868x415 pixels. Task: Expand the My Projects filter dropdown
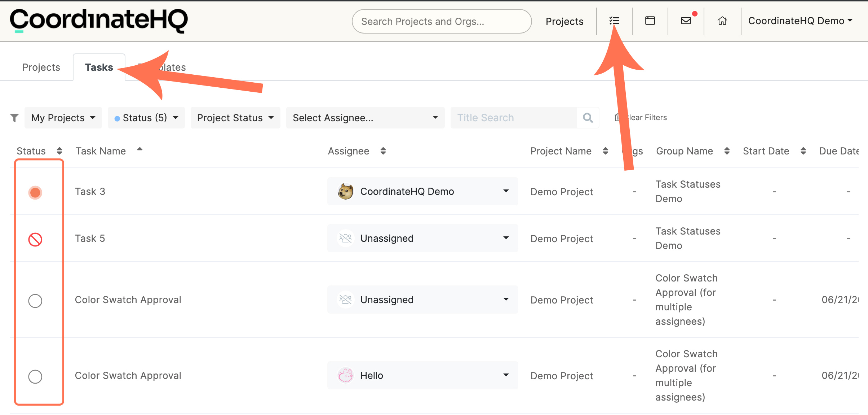pos(63,118)
